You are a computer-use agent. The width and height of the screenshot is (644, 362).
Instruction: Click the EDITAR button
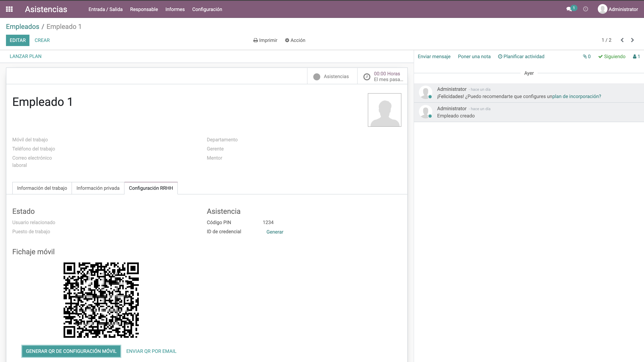(x=18, y=40)
